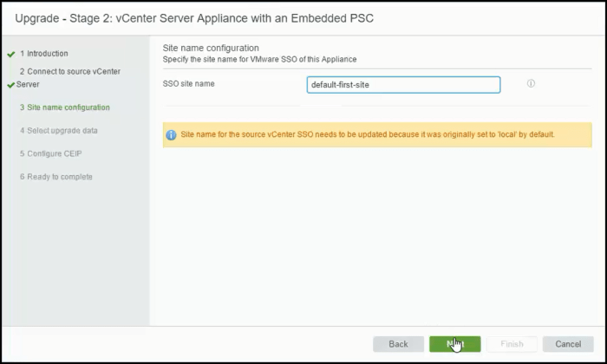607x364 pixels.
Task: Jump to step 4 Select upgrade data
Action: point(57,131)
